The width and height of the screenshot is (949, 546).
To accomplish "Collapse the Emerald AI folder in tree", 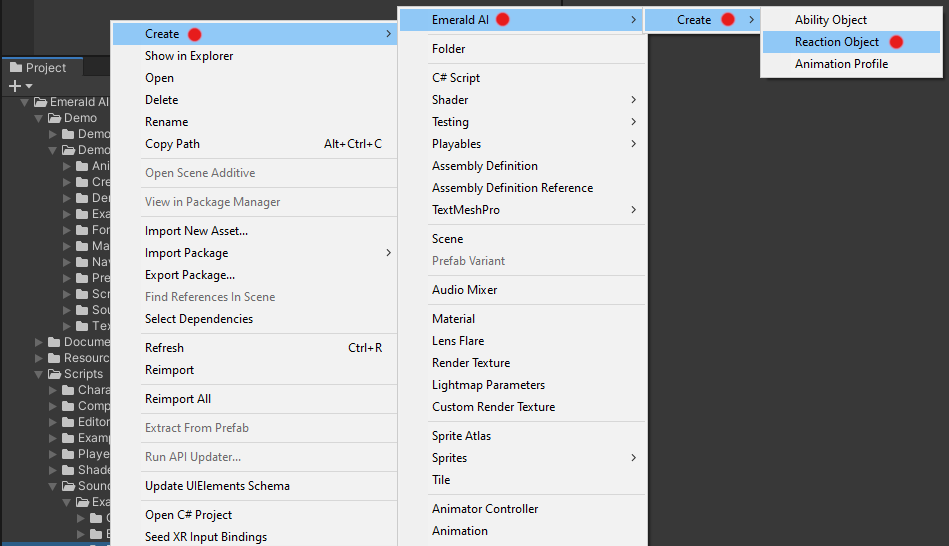I will (25, 102).
